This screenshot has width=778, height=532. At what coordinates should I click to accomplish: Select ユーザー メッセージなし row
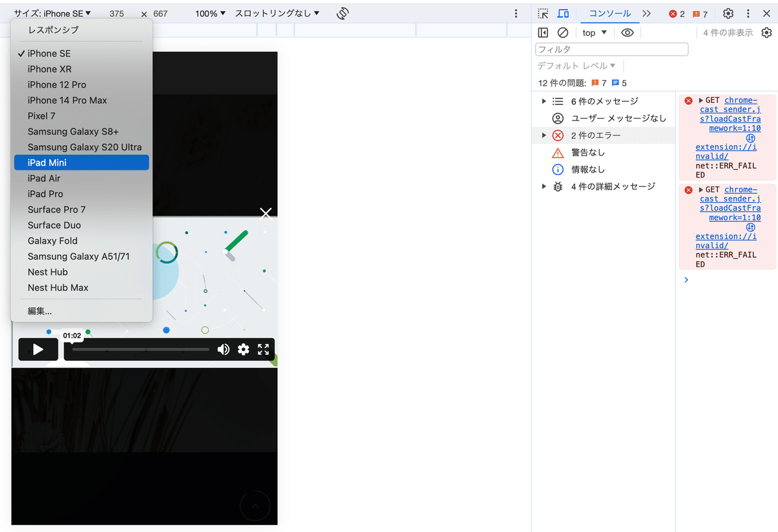coord(604,119)
